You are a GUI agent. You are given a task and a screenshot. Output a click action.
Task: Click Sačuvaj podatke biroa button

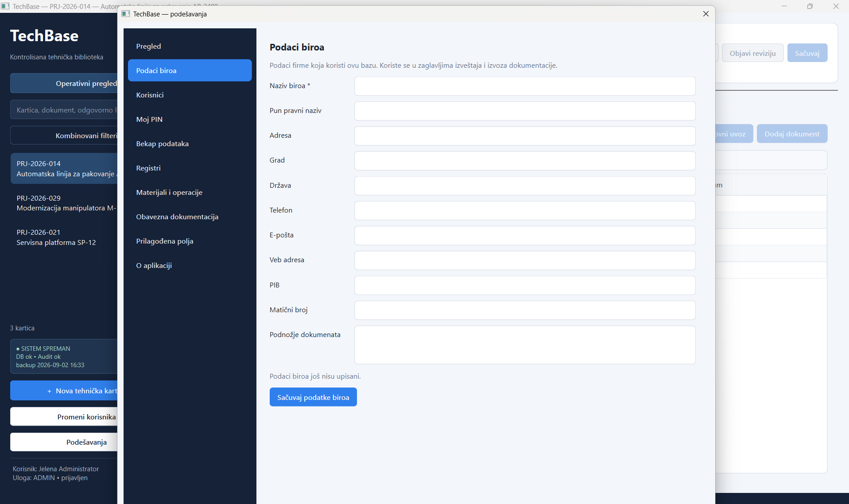tap(313, 397)
